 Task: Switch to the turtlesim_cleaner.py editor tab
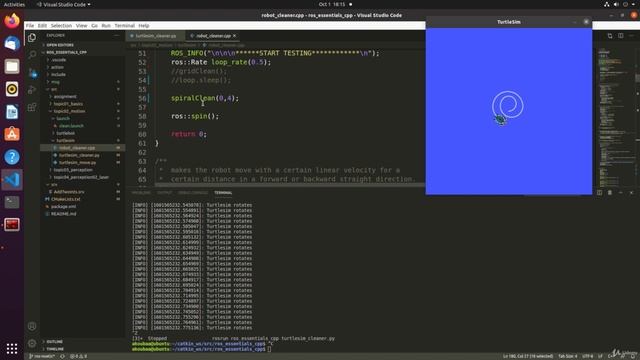click(x=156, y=36)
